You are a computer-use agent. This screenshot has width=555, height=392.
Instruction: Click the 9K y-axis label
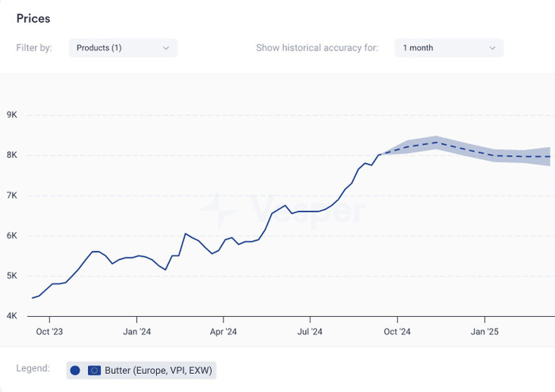(x=12, y=115)
